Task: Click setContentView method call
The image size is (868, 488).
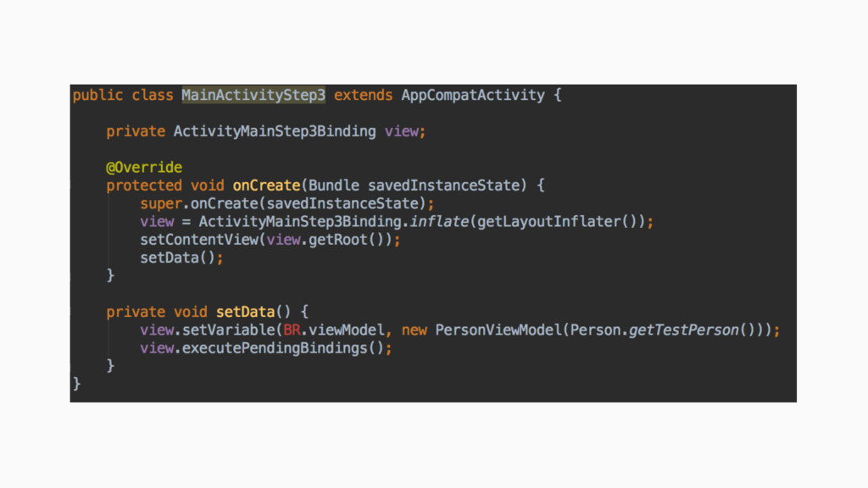Action: pos(198,240)
